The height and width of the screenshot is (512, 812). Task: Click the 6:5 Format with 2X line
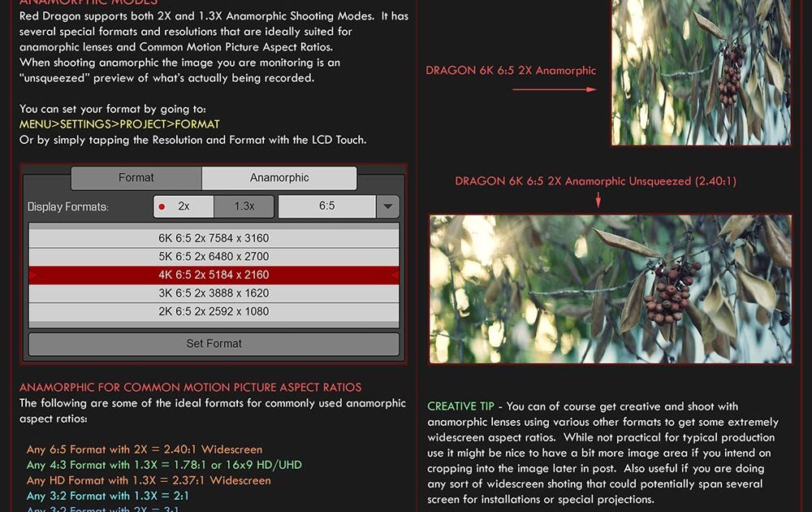145,449
